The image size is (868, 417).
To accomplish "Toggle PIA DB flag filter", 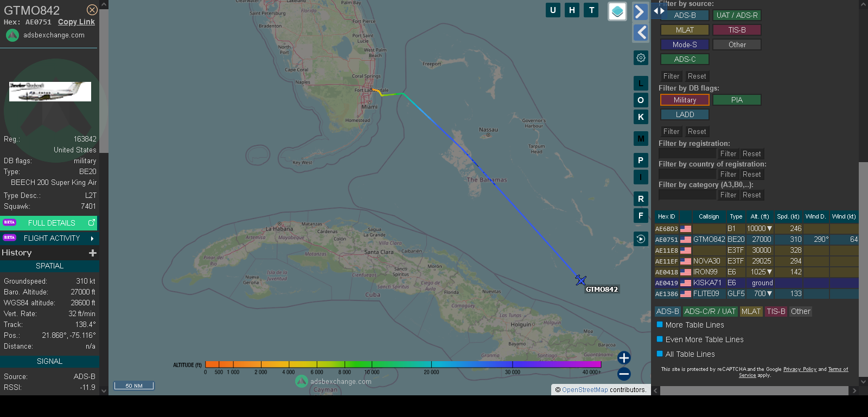I will click(x=737, y=100).
